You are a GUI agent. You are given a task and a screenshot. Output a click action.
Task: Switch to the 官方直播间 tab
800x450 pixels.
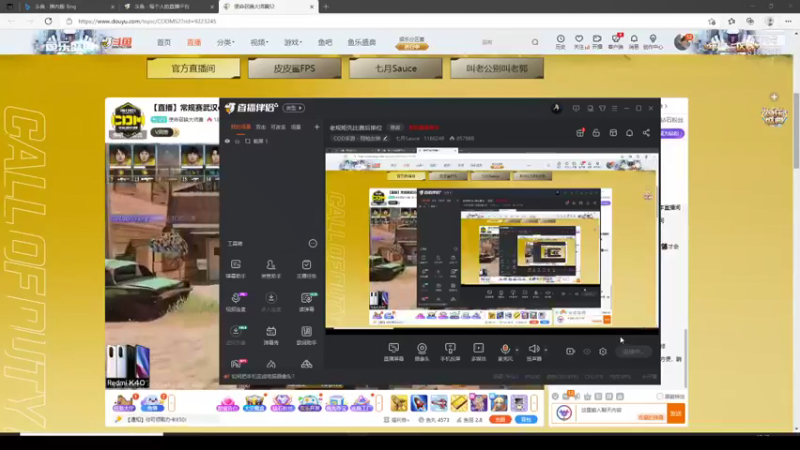click(193, 68)
